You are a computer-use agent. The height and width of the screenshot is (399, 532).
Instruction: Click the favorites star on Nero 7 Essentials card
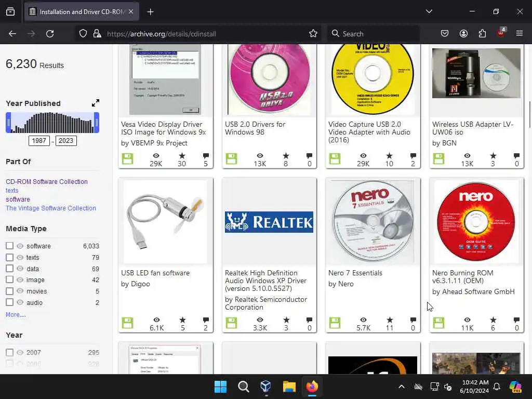pyautogui.click(x=390, y=320)
